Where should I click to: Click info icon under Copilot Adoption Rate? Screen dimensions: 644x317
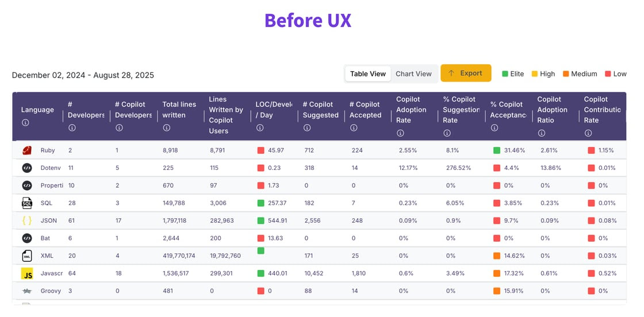tap(400, 133)
